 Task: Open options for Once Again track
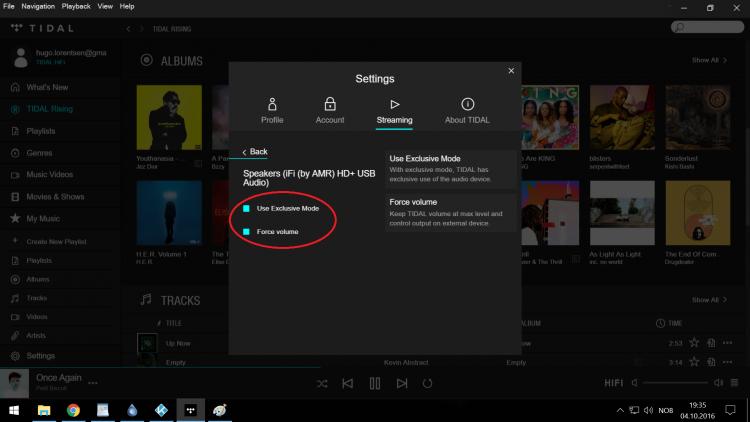coord(93,383)
